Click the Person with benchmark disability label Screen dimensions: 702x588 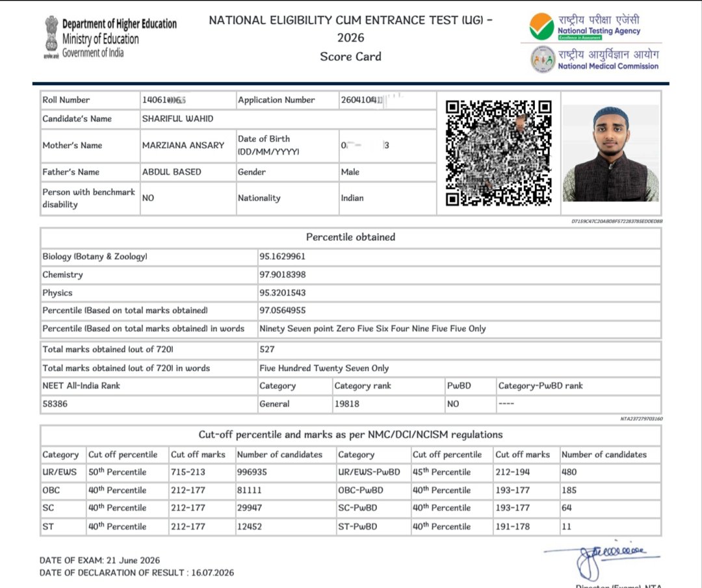pos(88,198)
